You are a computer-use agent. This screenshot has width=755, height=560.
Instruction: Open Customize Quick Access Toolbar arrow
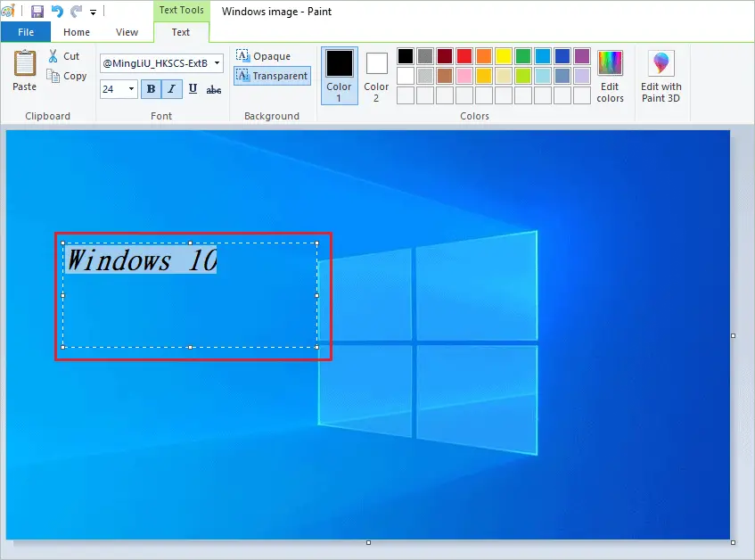tap(93, 12)
